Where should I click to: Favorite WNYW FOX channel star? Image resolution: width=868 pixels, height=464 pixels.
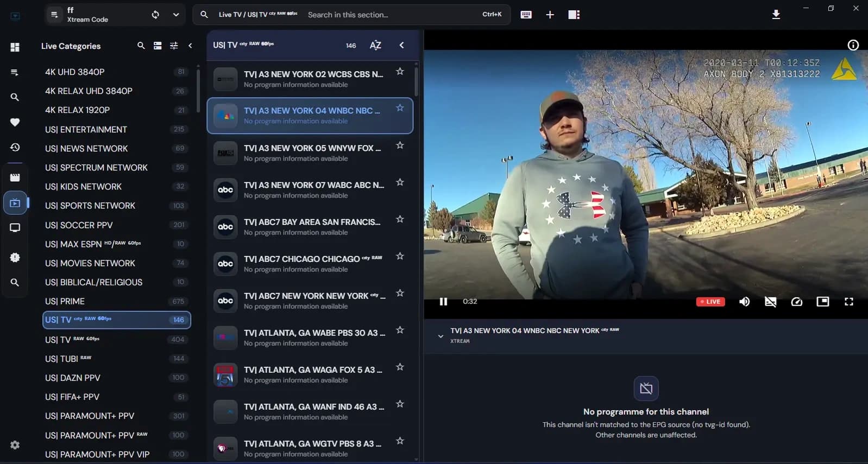coord(400,145)
